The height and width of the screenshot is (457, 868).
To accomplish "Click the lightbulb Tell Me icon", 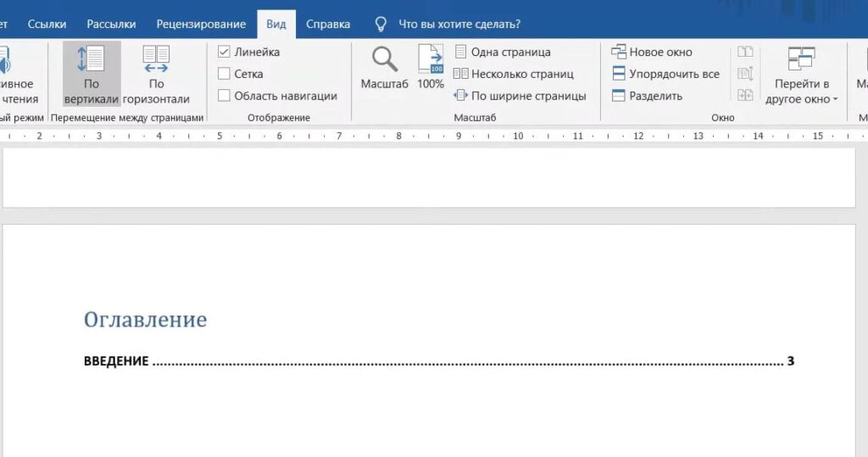I will pyautogui.click(x=381, y=24).
